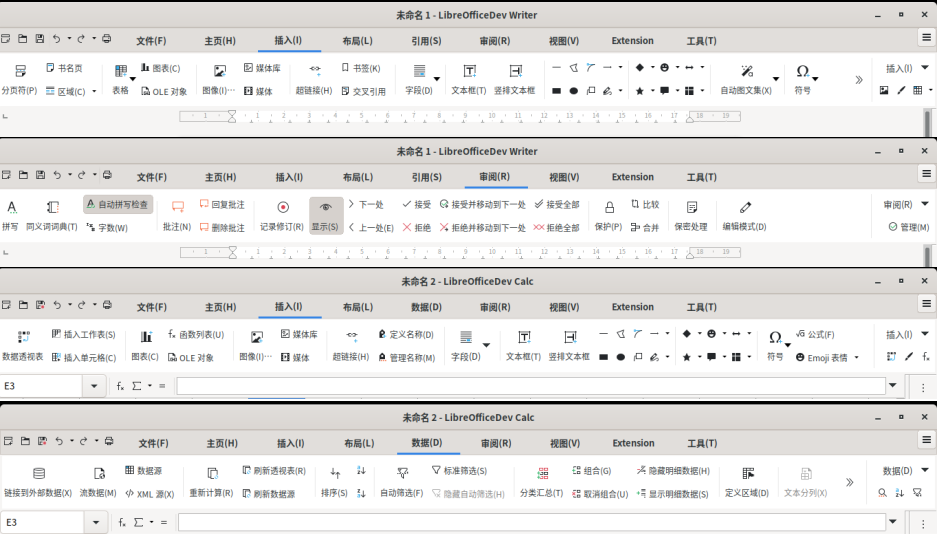Click 函数列表(U) function list in Calc

196,334
